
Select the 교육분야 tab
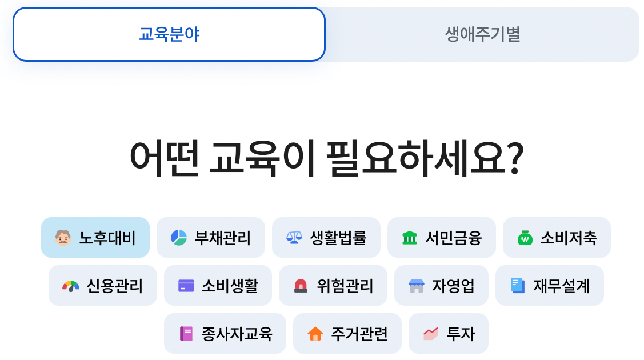pos(169,34)
